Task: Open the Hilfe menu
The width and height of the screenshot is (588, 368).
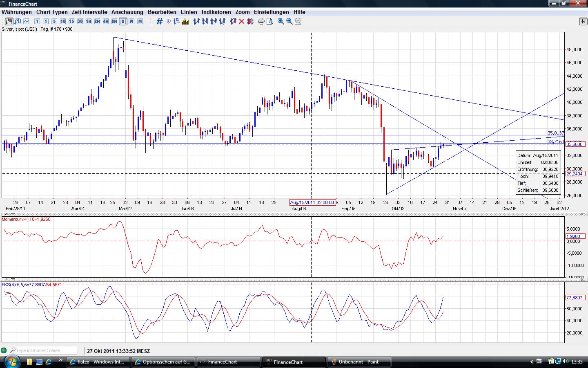Action: pos(299,12)
